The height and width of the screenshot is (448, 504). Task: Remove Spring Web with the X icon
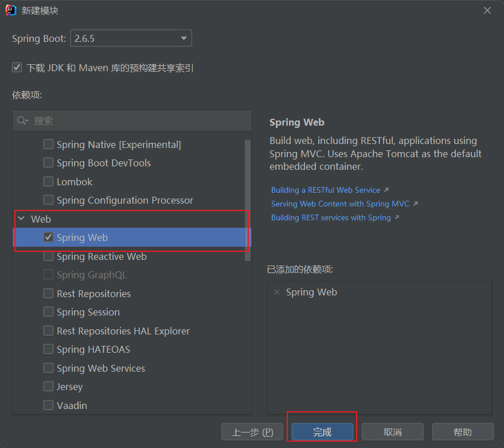pyautogui.click(x=277, y=292)
